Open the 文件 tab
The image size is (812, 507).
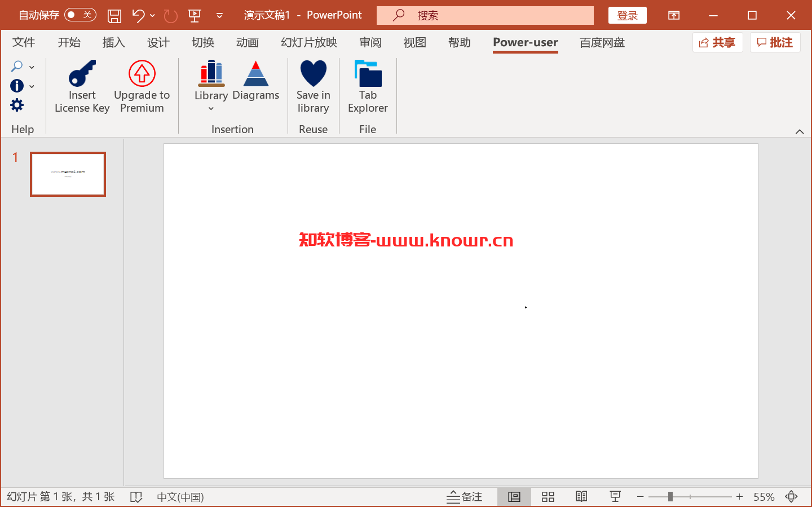click(x=24, y=42)
